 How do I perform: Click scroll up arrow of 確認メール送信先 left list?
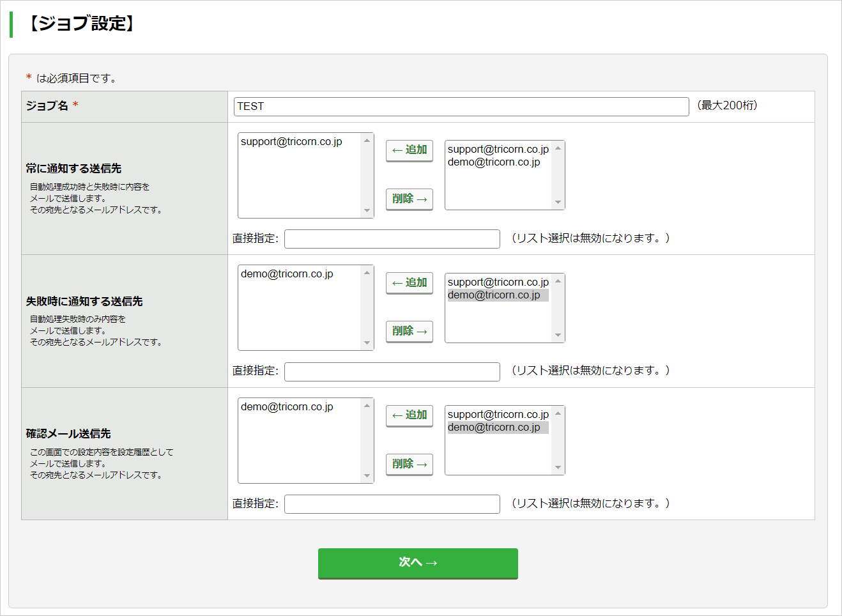pyautogui.click(x=367, y=406)
